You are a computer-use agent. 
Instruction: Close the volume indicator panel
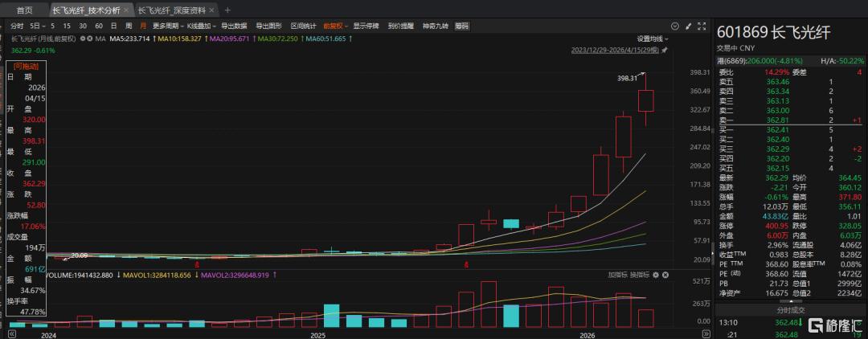point(665,274)
